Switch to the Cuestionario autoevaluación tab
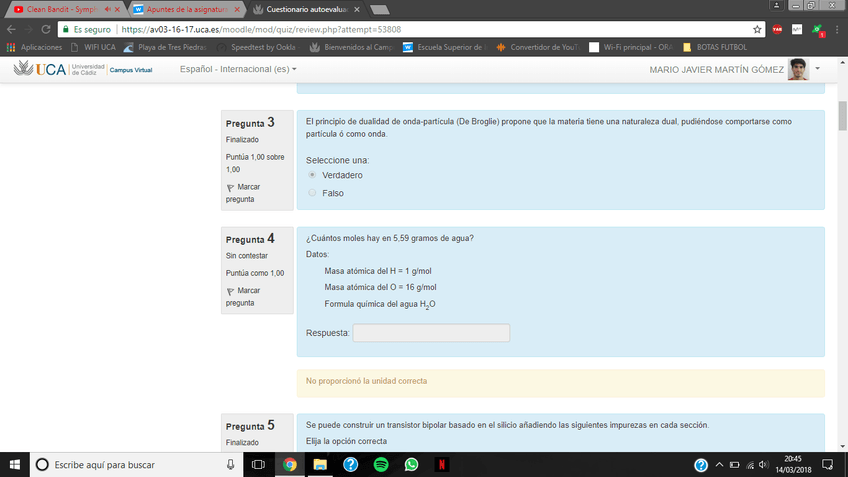The width and height of the screenshot is (848, 477). 307,9
